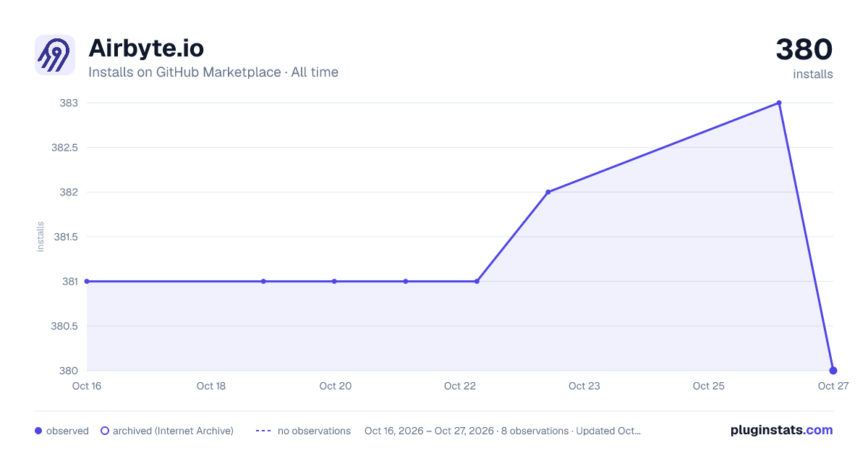Screen dimensions: 868x456
Task: Click the Oct 23 x-axis label
Action: pos(584,386)
